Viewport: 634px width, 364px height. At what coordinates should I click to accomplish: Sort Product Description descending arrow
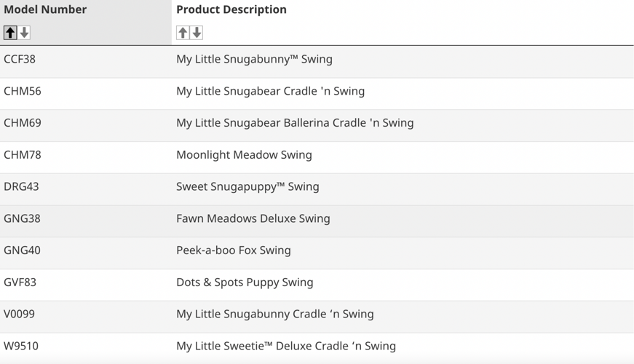coord(197,32)
